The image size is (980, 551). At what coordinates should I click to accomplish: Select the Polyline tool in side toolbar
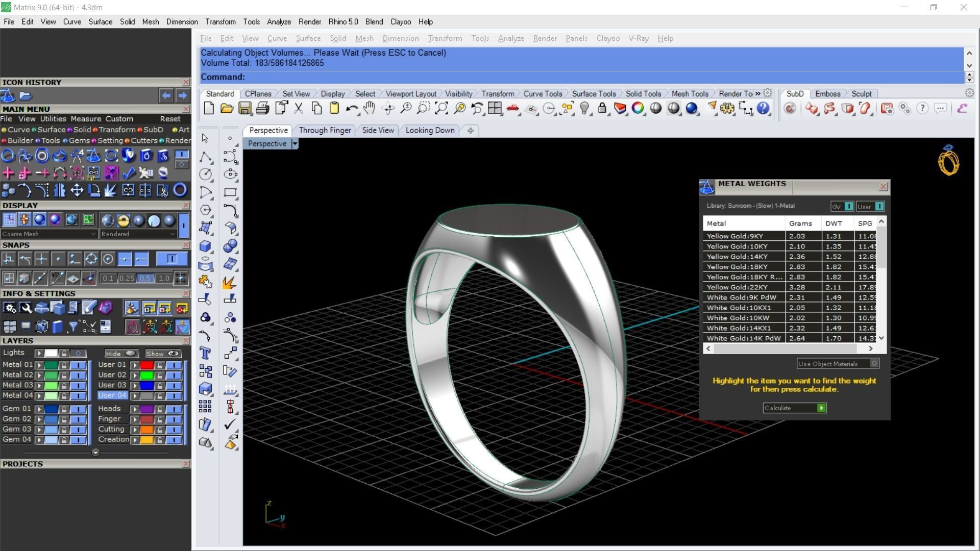[x=205, y=157]
